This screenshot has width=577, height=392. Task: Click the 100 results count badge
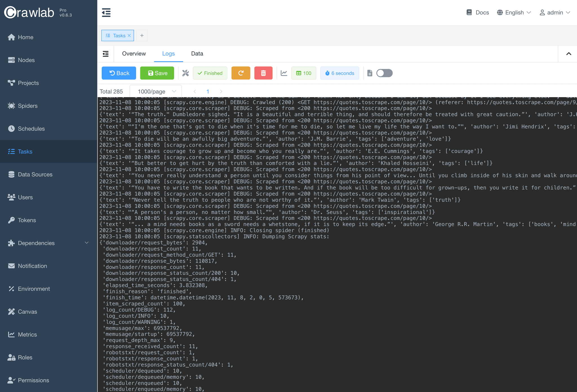pyautogui.click(x=304, y=73)
